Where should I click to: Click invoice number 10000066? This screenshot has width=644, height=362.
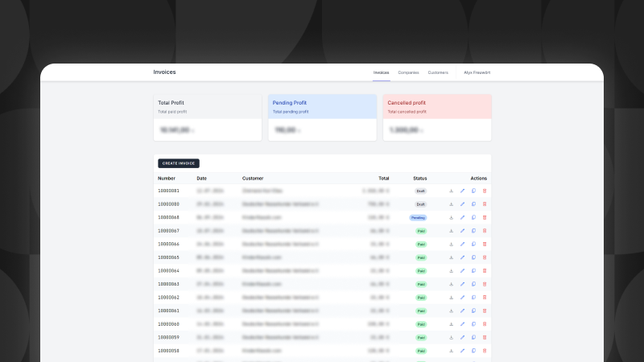click(168, 245)
